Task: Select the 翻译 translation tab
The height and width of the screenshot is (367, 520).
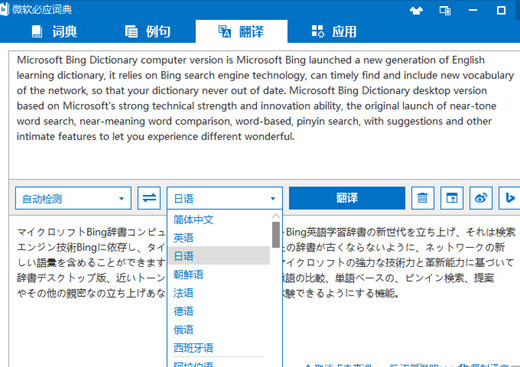Action: click(x=241, y=32)
